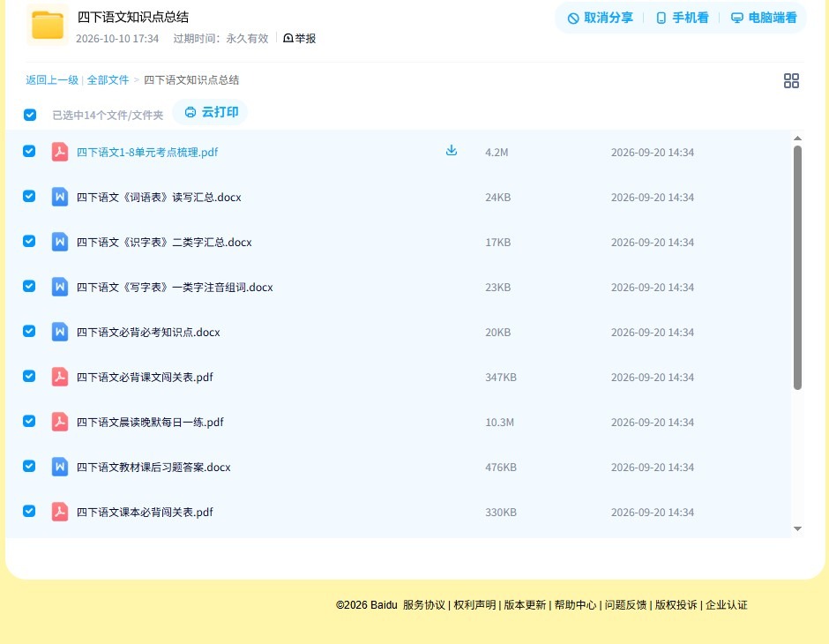829x644 pixels.
Task: Open the yellow folder icon in the header
Action: pos(48,25)
